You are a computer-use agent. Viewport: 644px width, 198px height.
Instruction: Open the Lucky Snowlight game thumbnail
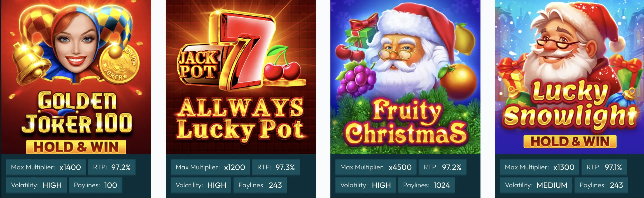(x=570, y=77)
